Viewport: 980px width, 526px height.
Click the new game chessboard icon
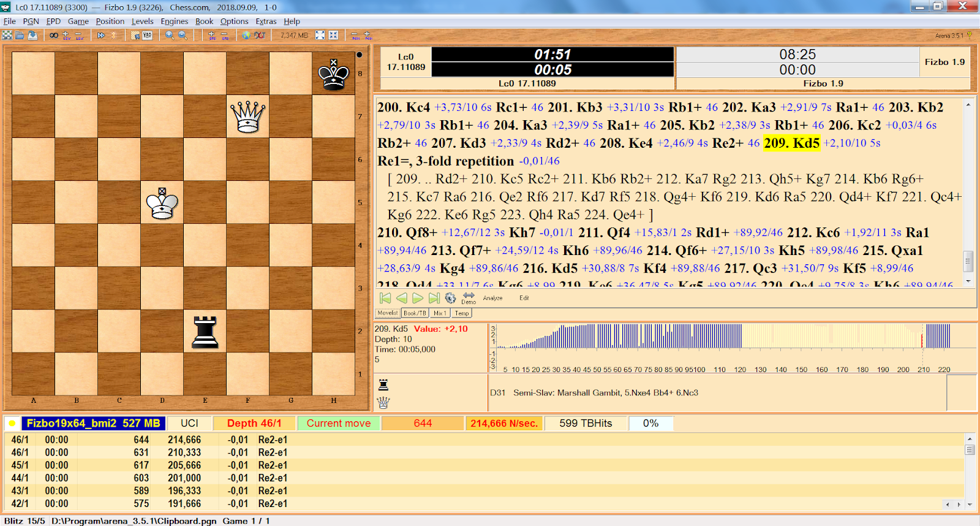7,36
